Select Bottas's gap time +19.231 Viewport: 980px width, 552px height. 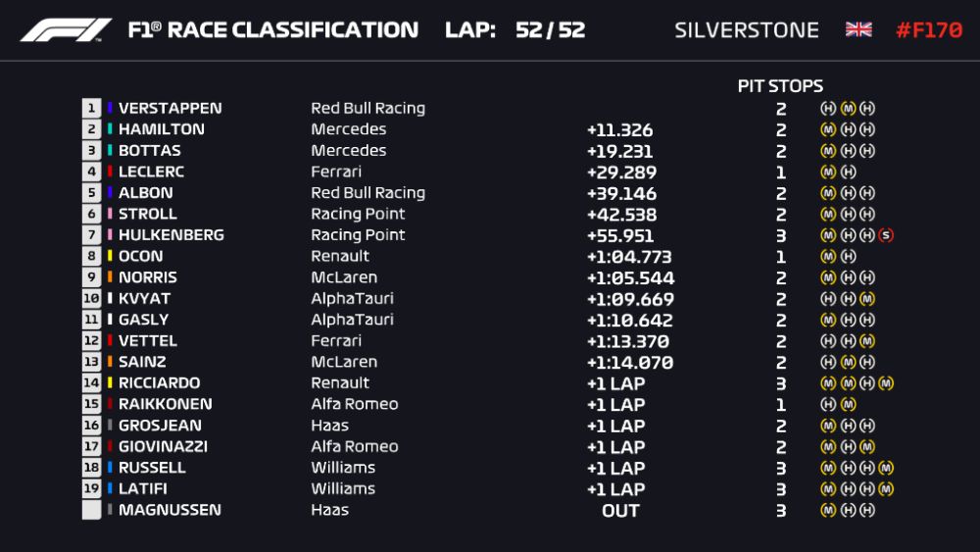pyautogui.click(x=619, y=151)
